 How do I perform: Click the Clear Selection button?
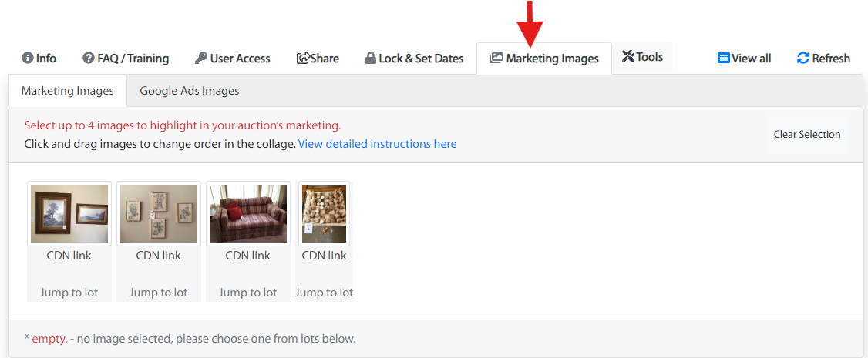click(806, 134)
